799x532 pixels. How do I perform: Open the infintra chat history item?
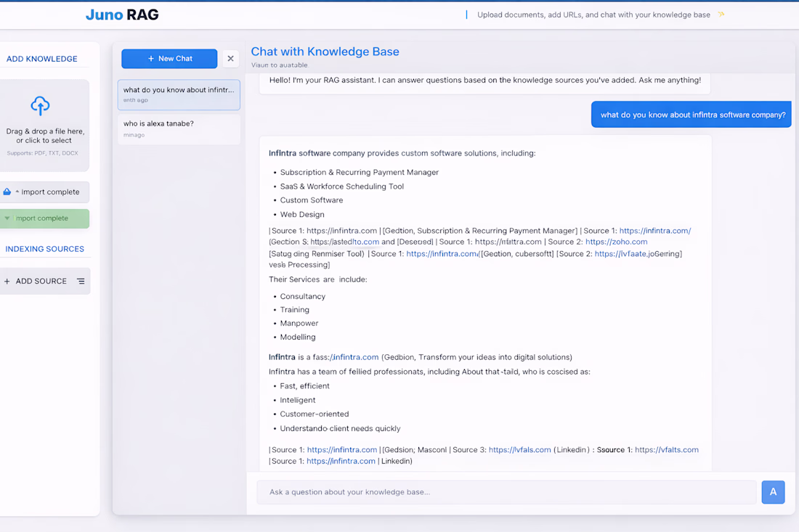tap(179, 94)
